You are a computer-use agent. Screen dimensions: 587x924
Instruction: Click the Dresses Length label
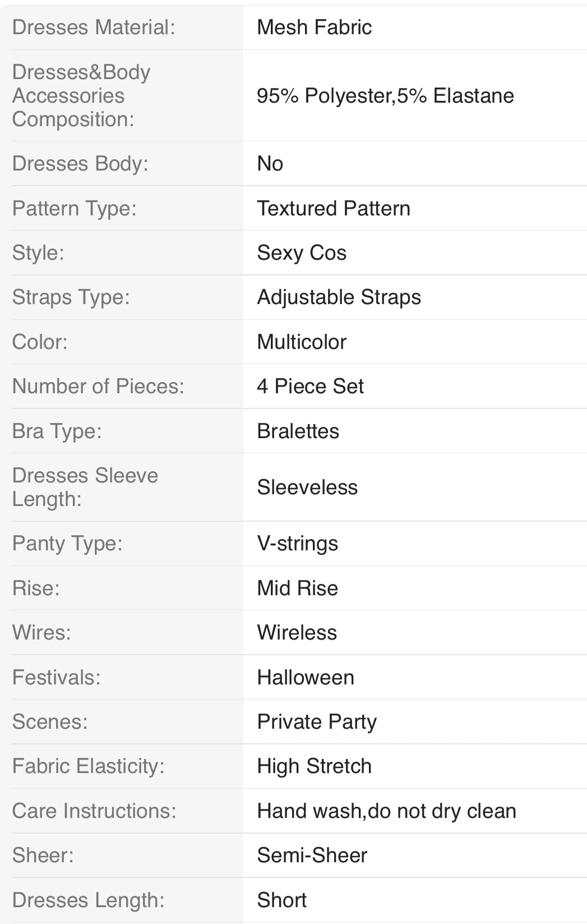(88, 900)
